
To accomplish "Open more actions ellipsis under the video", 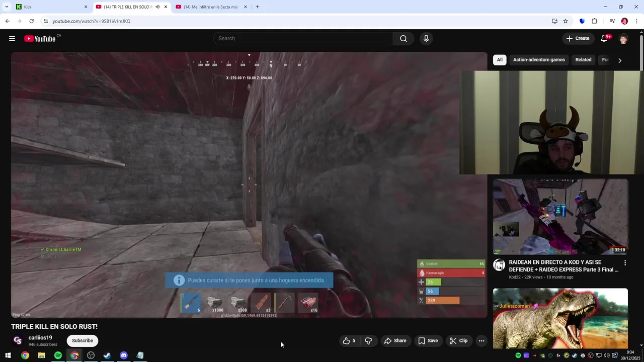I will pos(481,341).
